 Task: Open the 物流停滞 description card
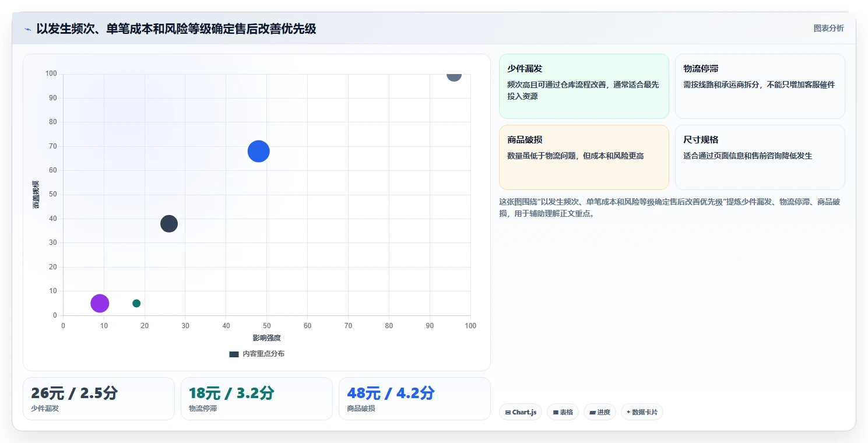pyautogui.click(x=760, y=86)
